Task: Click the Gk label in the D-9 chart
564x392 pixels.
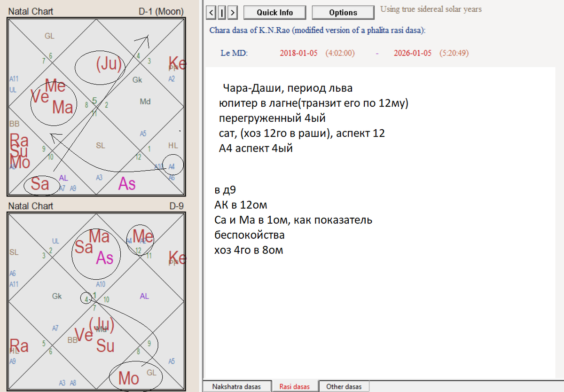Action: tap(57, 296)
